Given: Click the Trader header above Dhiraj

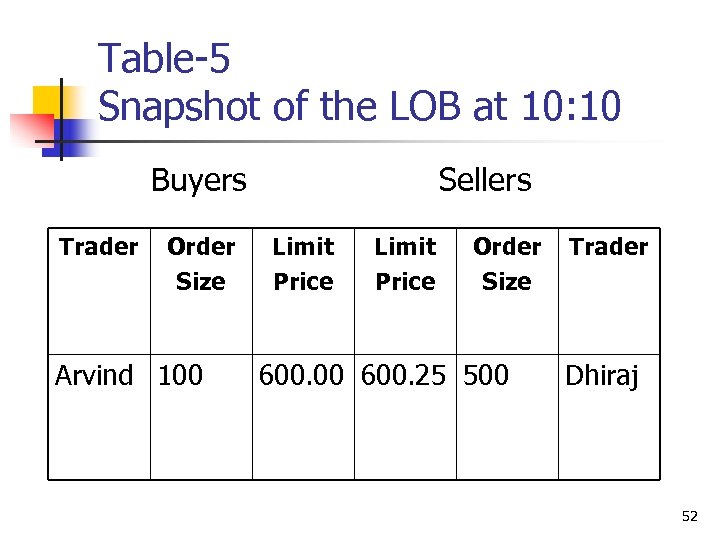Looking at the screenshot, I should 609,247.
